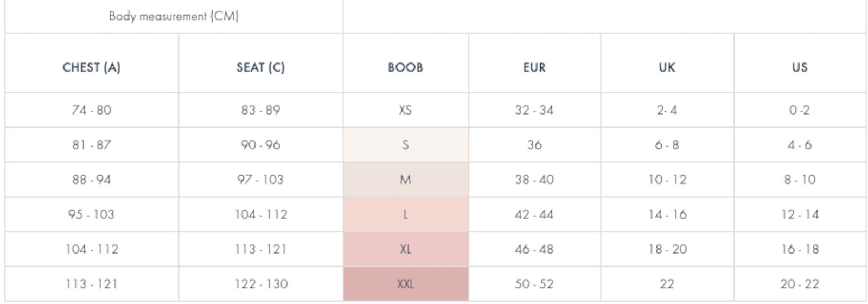Click EUR size 38 - 40

(x=534, y=180)
